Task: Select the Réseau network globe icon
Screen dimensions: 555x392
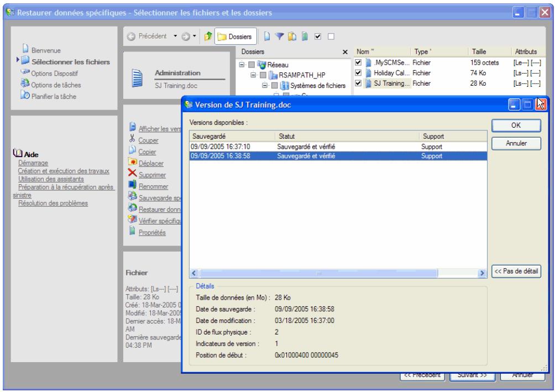Action: pyautogui.click(x=261, y=65)
